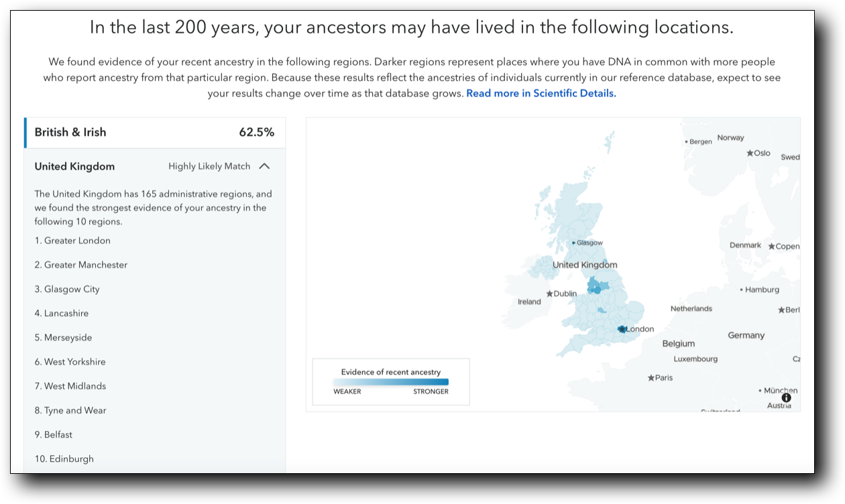The image size is (845, 504).
Task: Click the Paris star marker
Action: pyautogui.click(x=651, y=378)
